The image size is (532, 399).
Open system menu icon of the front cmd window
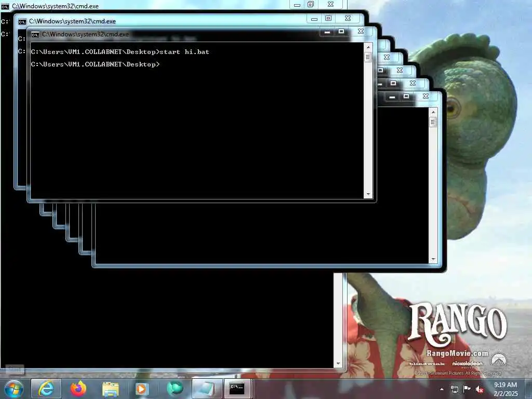35,35
